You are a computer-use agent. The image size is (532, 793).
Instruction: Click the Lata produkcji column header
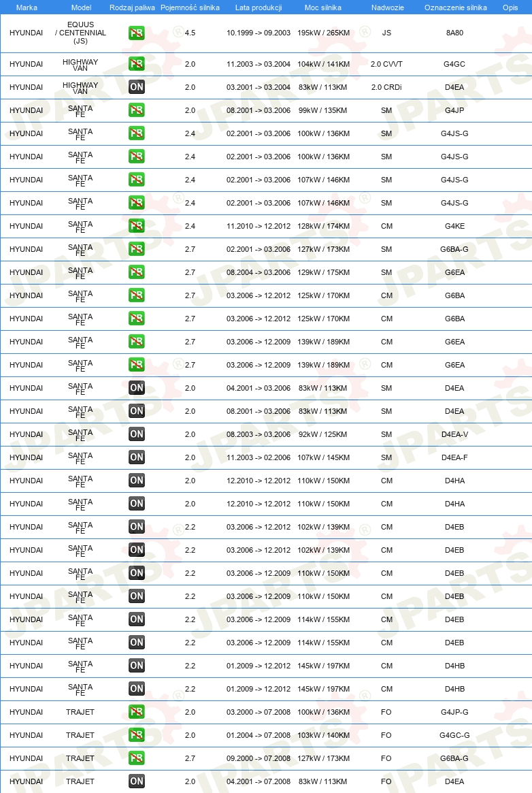(x=258, y=7)
